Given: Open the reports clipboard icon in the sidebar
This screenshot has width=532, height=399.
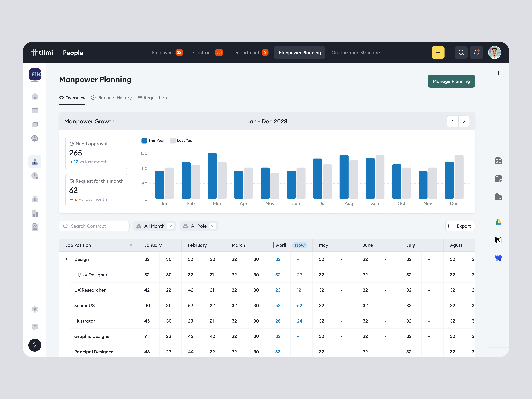Looking at the screenshot, I should click(x=35, y=227).
